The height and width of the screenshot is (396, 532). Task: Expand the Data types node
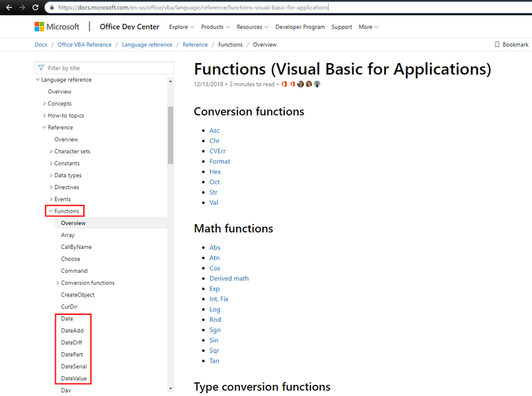pyautogui.click(x=51, y=175)
